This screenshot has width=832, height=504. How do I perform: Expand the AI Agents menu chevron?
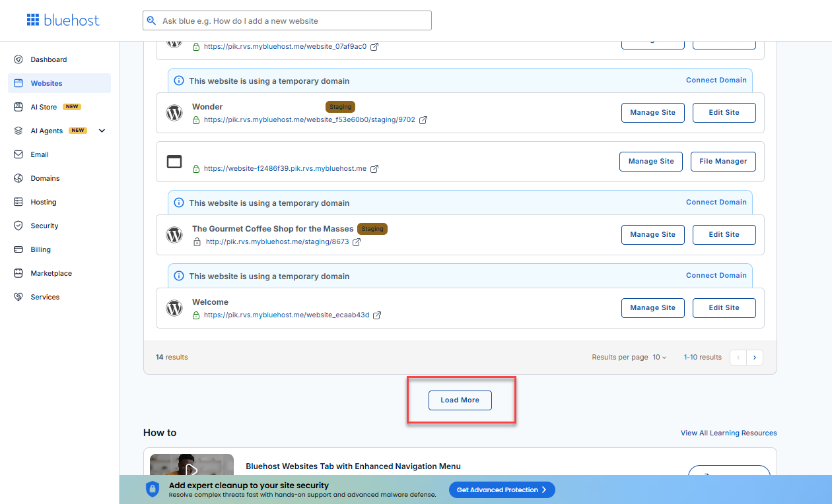102,131
